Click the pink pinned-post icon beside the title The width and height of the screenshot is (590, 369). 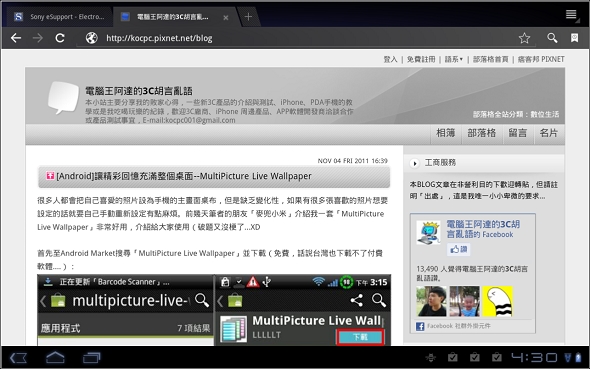(x=50, y=176)
